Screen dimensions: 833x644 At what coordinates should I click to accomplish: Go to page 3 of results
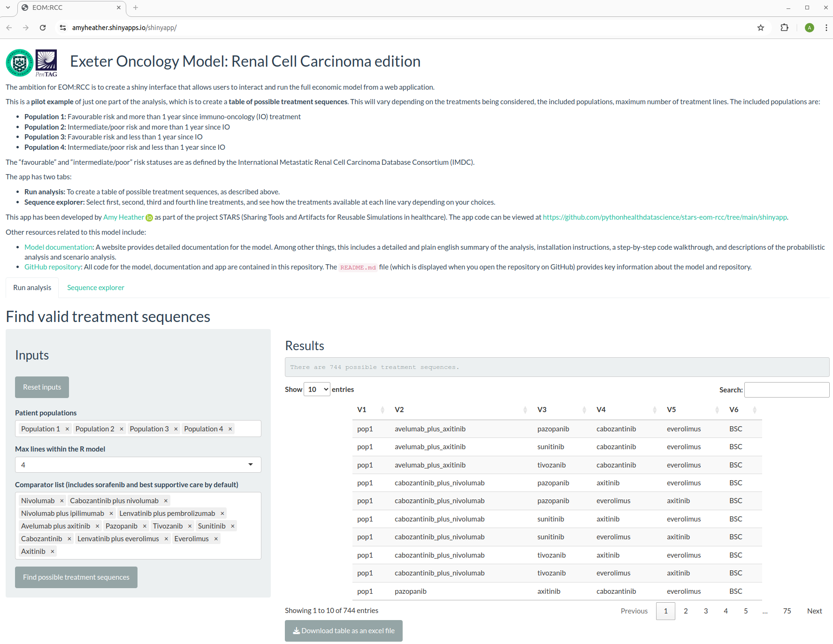(x=706, y=611)
